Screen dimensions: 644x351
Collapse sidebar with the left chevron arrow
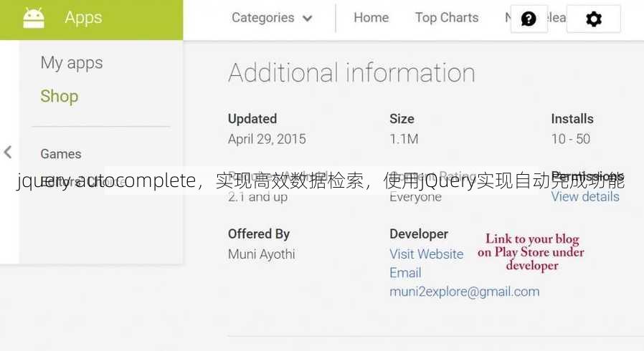[x=8, y=152]
